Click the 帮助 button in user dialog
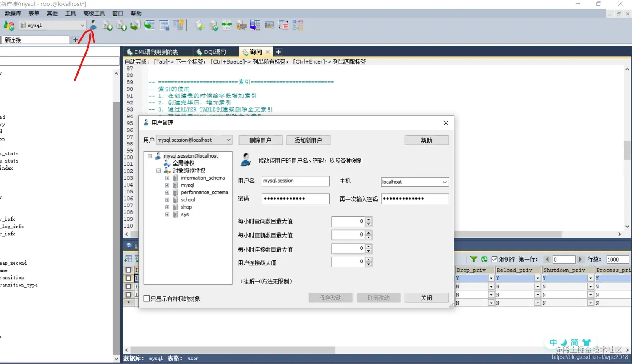 pyautogui.click(x=426, y=140)
